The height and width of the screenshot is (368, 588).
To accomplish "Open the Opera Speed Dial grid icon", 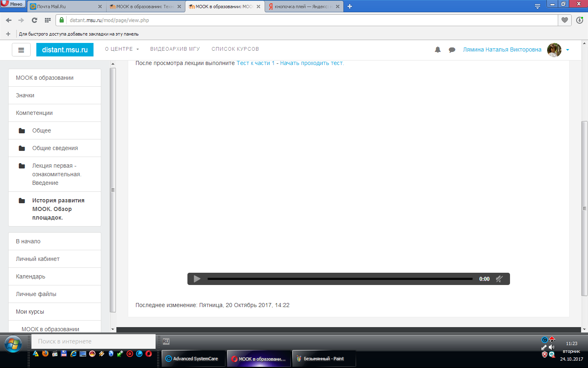I will click(48, 20).
